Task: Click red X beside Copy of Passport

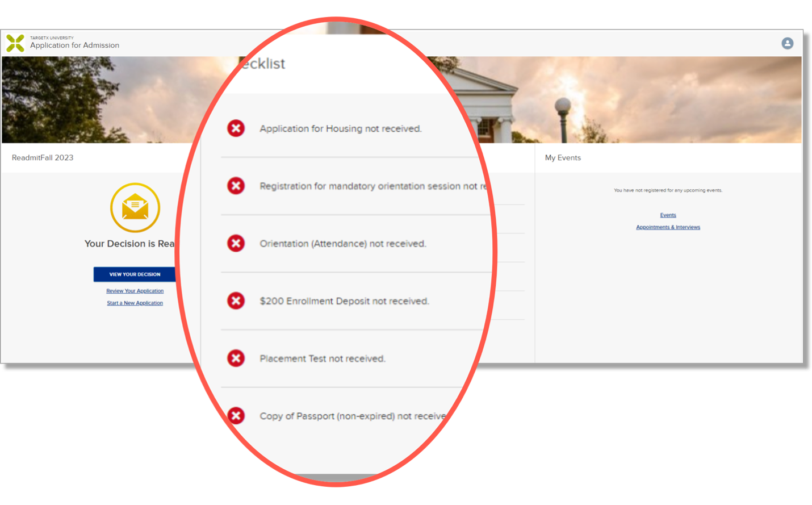Action: (x=236, y=415)
